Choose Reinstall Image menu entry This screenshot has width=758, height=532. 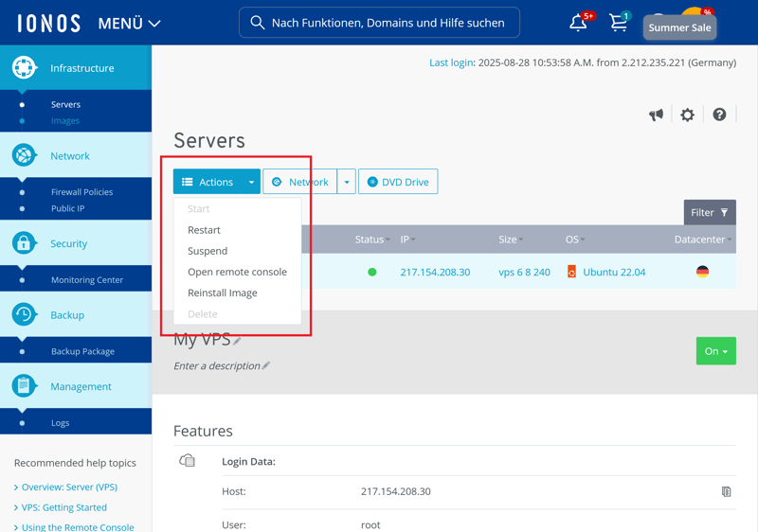(223, 293)
